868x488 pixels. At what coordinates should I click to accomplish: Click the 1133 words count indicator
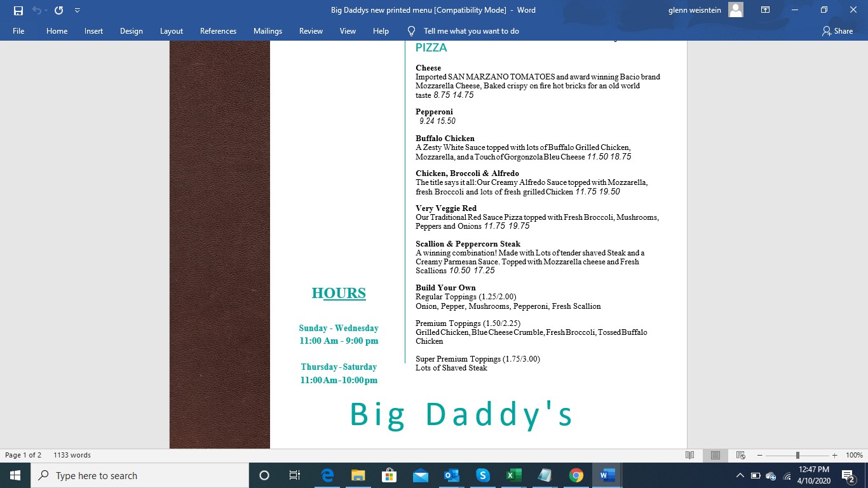(x=72, y=455)
